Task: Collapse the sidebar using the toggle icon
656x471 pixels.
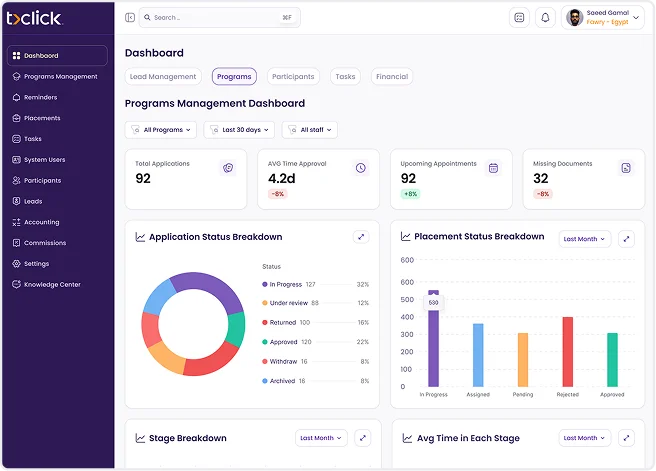Action: tap(130, 17)
